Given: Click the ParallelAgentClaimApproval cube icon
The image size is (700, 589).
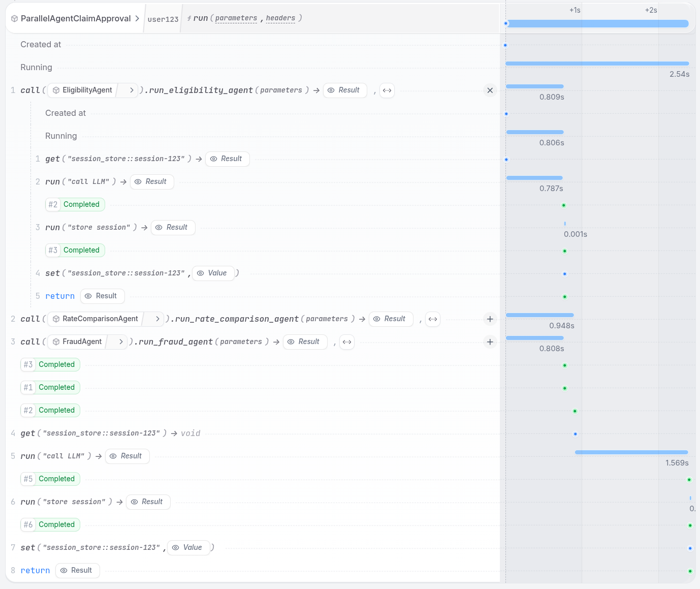Looking at the screenshot, I should [14, 18].
